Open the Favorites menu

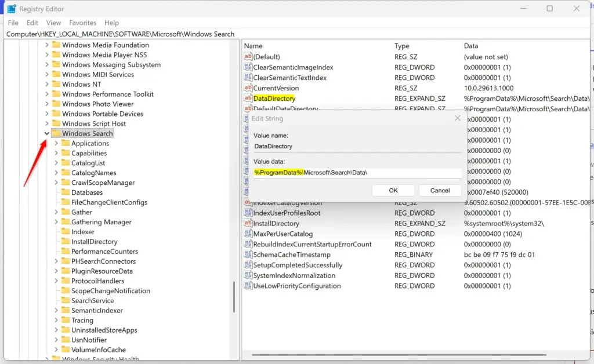point(82,23)
